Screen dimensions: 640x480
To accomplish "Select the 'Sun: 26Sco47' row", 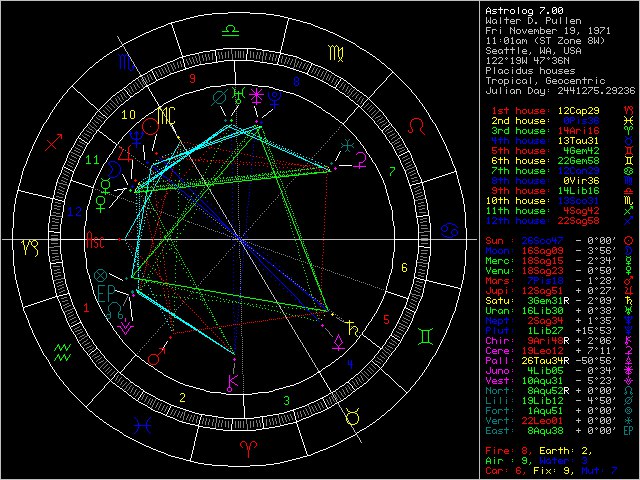I will point(559,241).
